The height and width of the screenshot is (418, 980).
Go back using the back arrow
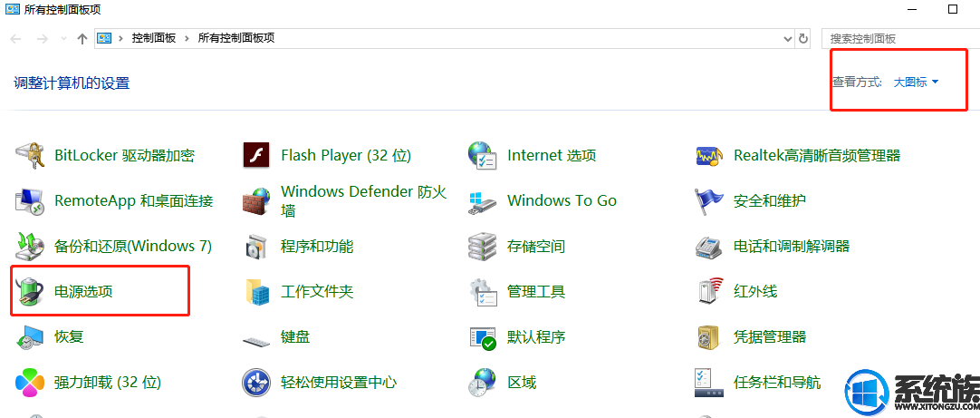point(16,39)
